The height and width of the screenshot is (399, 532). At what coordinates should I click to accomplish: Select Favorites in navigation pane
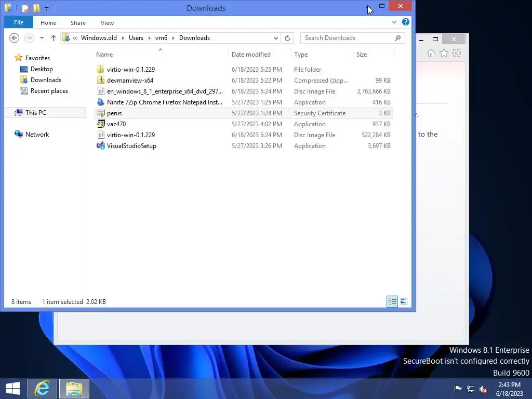click(37, 58)
